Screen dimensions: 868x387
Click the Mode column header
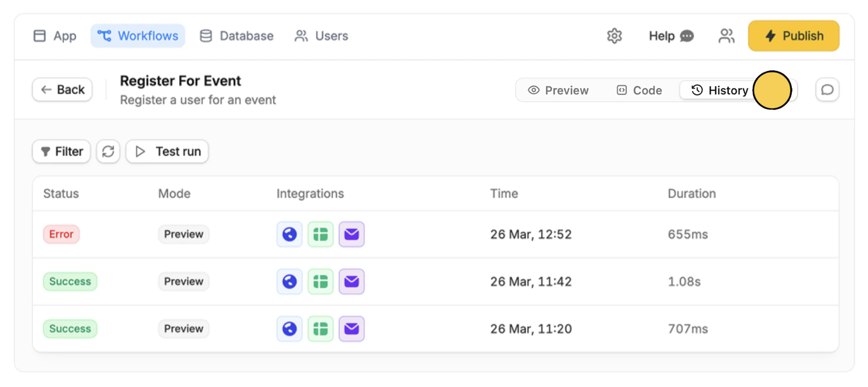tap(174, 193)
